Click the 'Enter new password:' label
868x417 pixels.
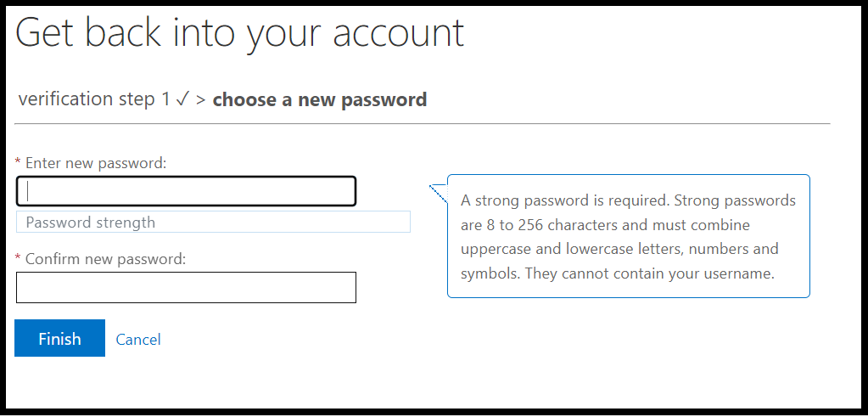[96, 162]
